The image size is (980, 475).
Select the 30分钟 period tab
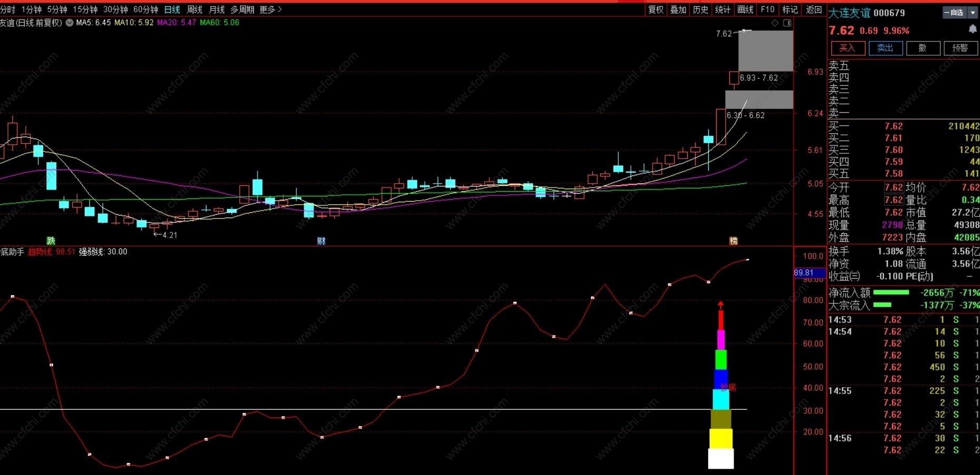point(116,9)
